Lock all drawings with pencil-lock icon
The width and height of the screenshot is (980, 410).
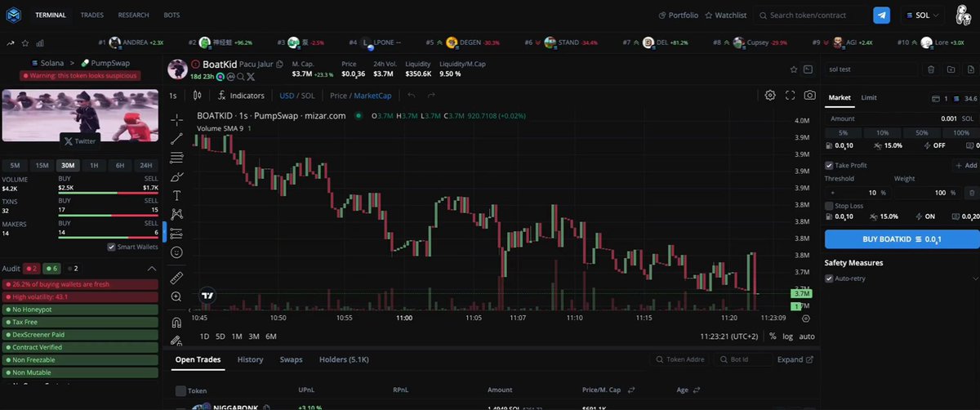[x=176, y=341]
